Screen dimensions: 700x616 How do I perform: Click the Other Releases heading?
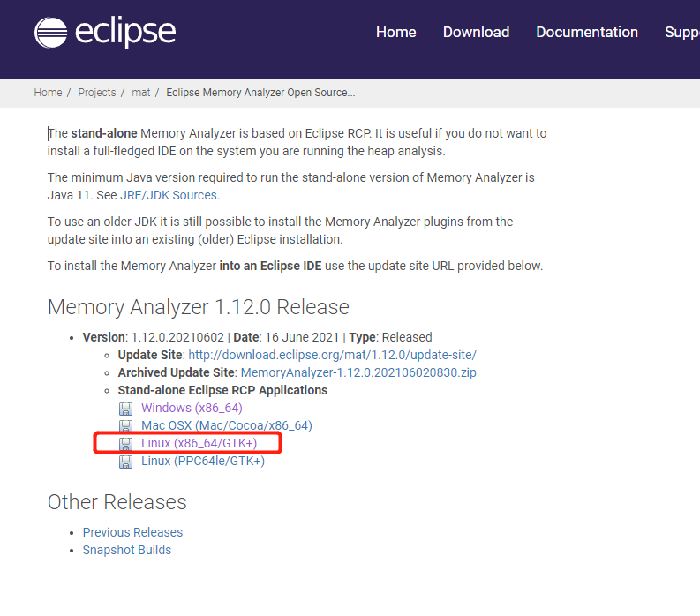click(117, 502)
